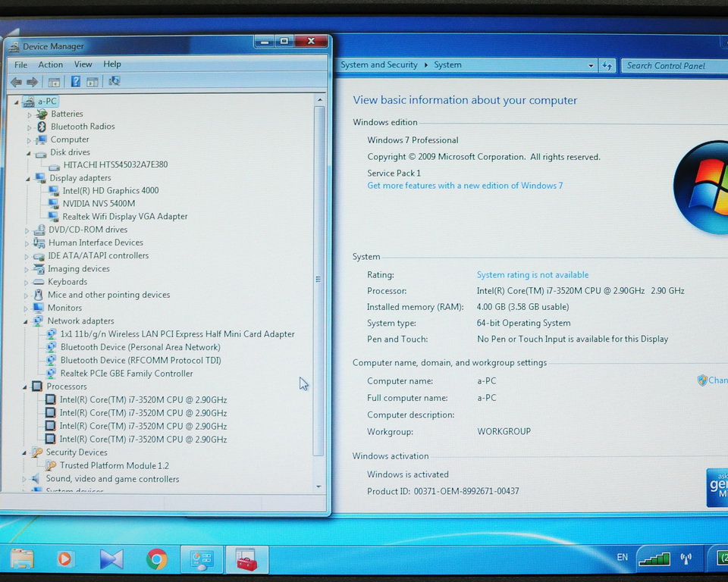
Task: Click the Change settings shield link
Action: coord(713,380)
